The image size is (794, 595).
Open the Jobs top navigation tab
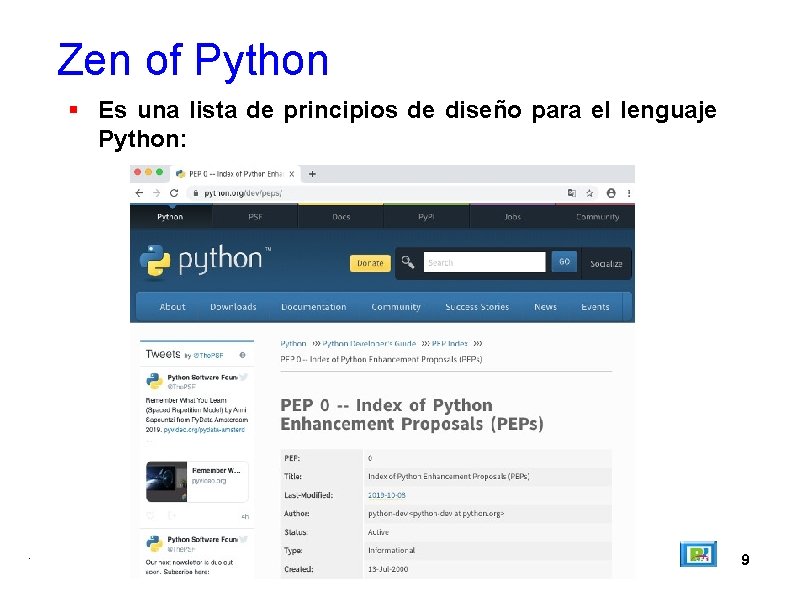(x=512, y=217)
